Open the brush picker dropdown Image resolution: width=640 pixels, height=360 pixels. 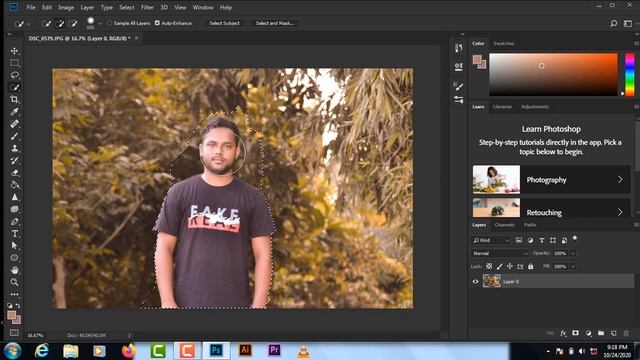[100, 24]
